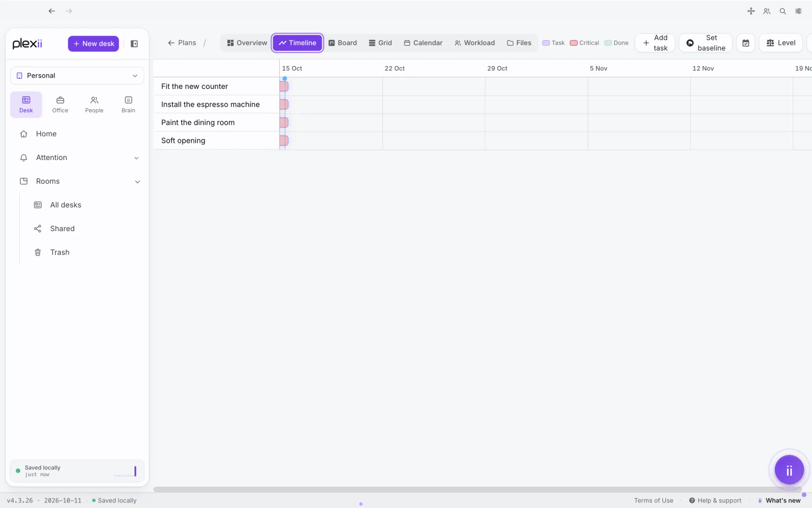Viewport: 812px width, 508px height.
Task: Open the Personal workspace dropdown
Action: tap(77, 76)
